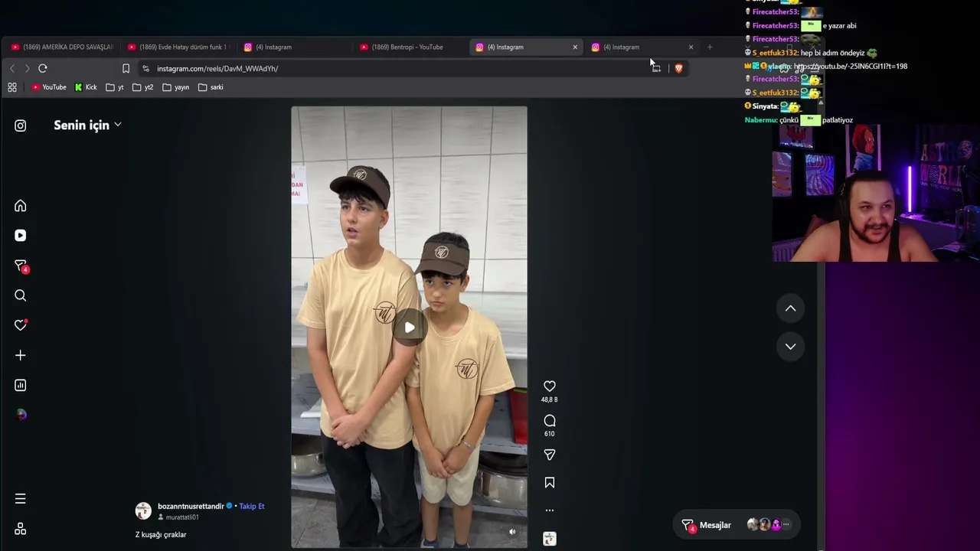980x551 pixels.
Task: Click 'Takip Et' to follow the account
Action: click(252, 507)
